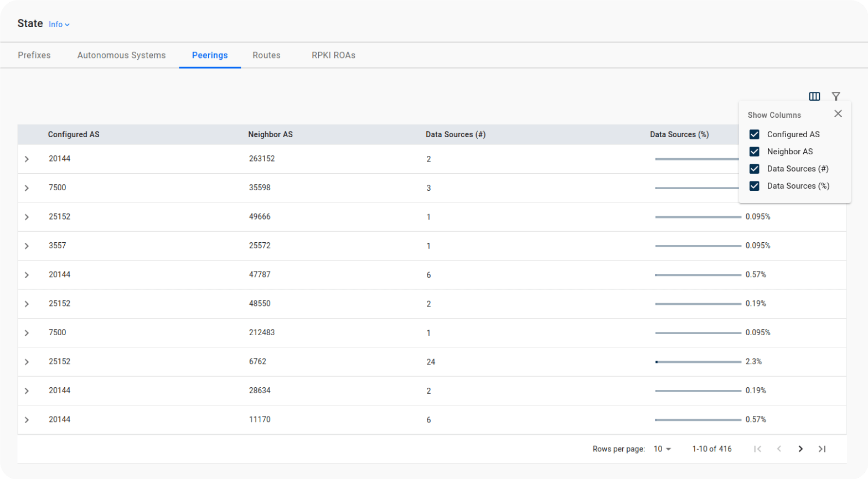868x479 pixels.
Task: Jump to the last page arrow
Action: point(822,449)
